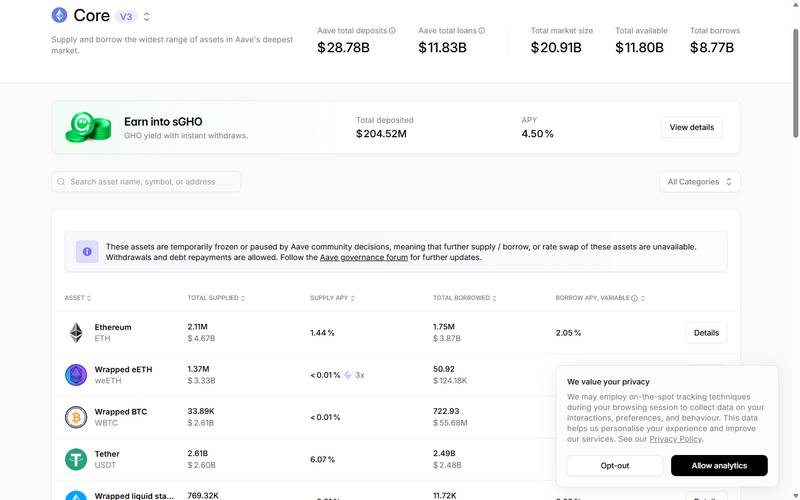
Task: Click the Ethereum market logo beside Core
Action: tap(59, 15)
